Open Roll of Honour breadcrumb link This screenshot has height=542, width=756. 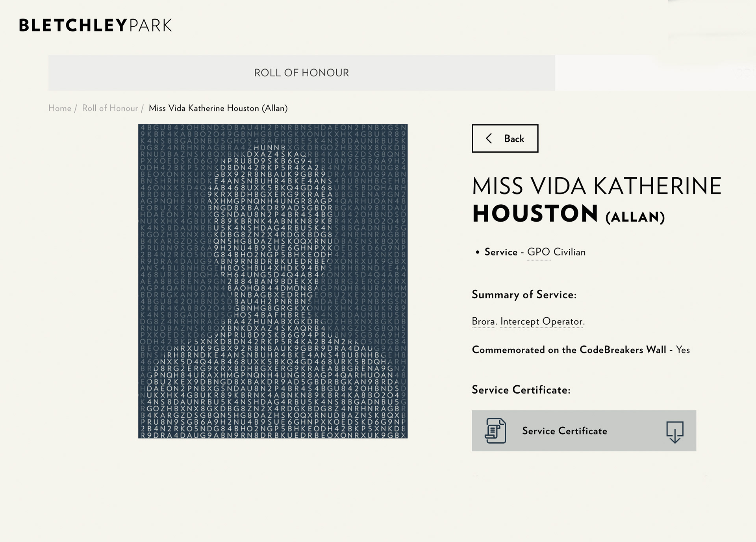point(110,108)
